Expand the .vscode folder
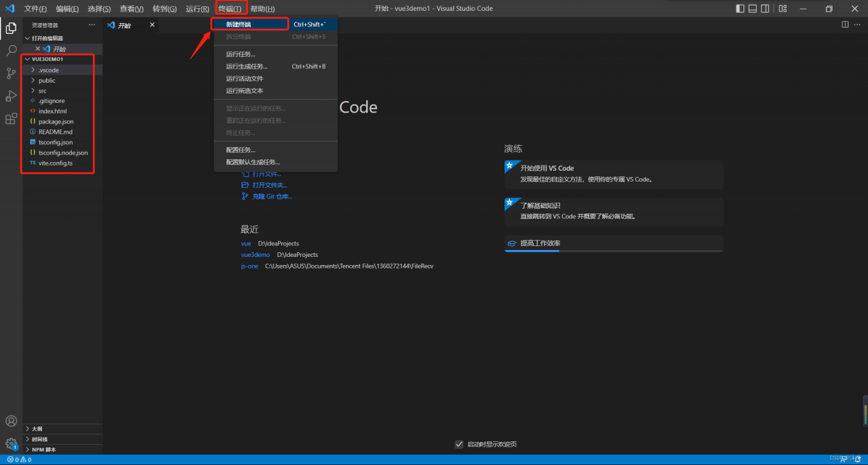Viewport: 868px width, 465px height. [62, 70]
